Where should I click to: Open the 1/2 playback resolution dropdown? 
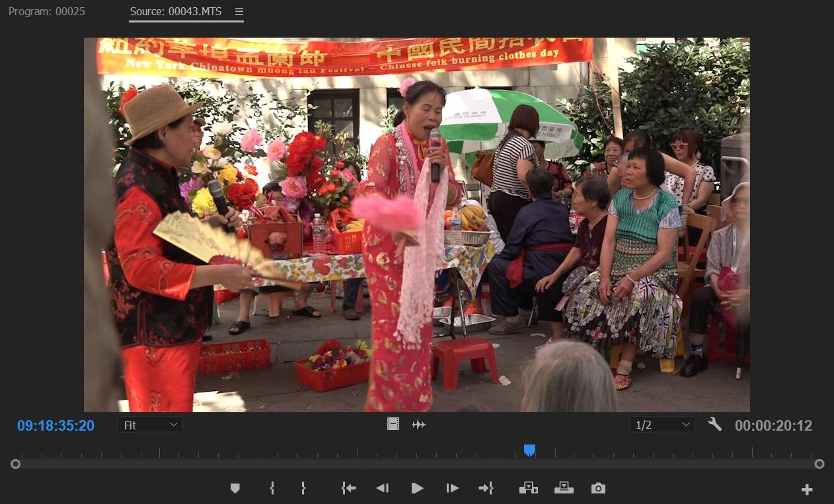pyautogui.click(x=662, y=425)
